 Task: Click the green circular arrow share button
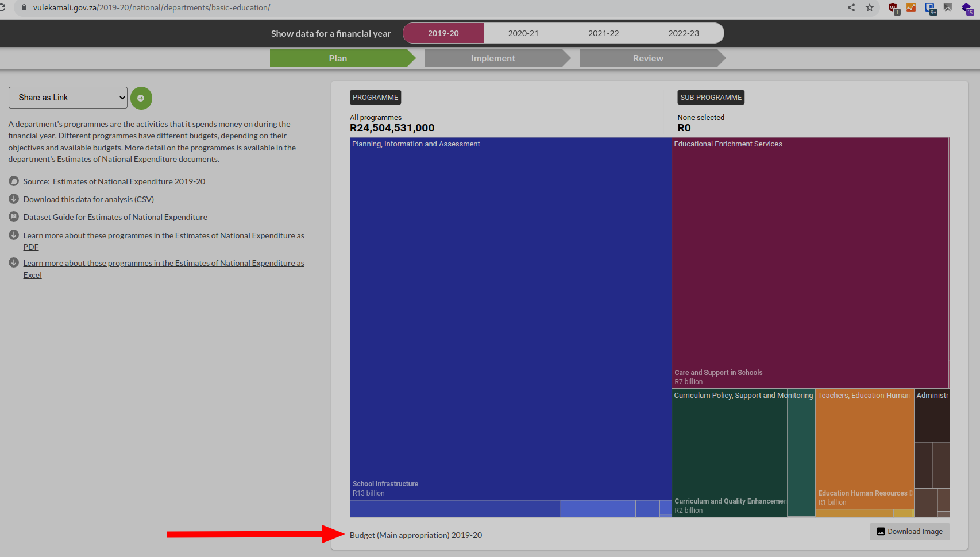pos(141,98)
